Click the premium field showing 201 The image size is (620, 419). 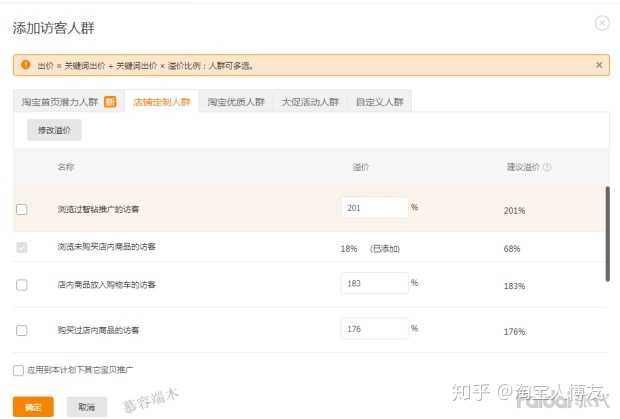point(374,208)
